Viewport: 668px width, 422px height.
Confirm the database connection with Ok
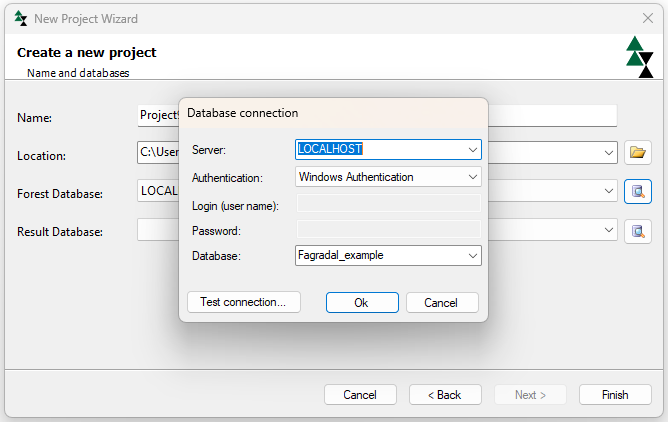click(362, 302)
